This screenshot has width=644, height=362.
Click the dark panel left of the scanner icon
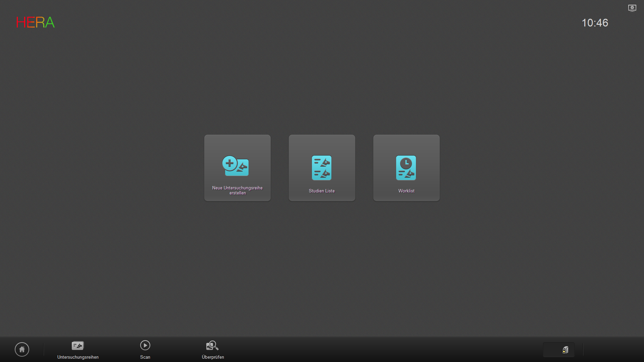pos(552,350)
